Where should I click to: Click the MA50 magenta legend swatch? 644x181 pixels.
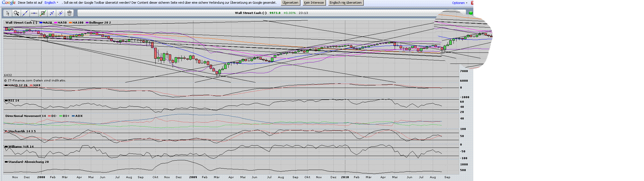point(56,23)
